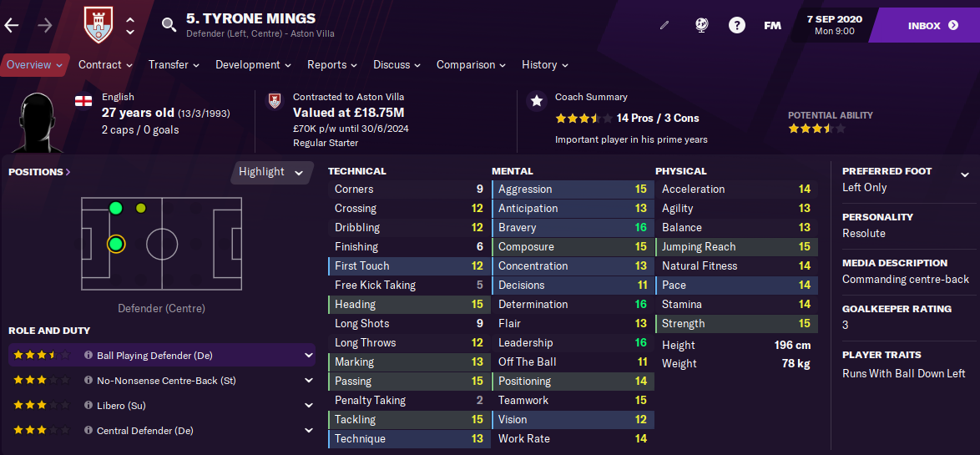This screenshot has height=455, width=980.
Task: Click the help question mark icon
Action: point(737,26)
